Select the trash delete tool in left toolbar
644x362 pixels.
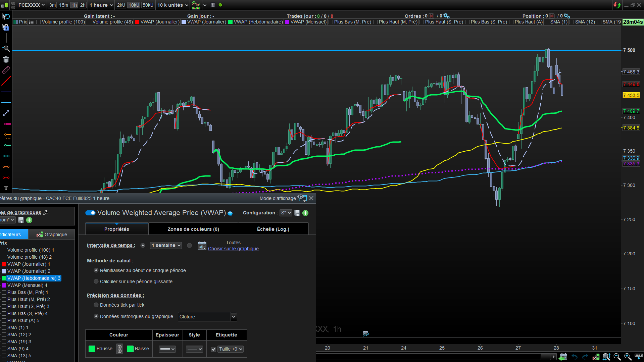pos(6,59)
